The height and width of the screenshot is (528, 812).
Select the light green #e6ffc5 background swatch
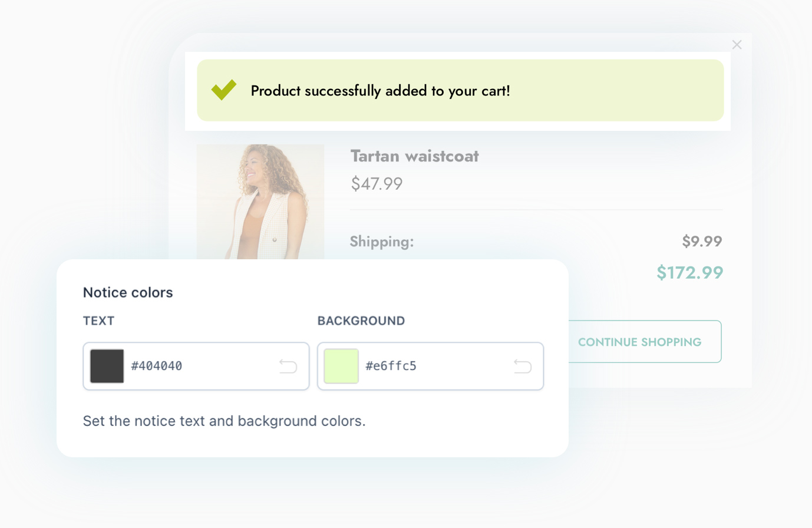[341, 365]
